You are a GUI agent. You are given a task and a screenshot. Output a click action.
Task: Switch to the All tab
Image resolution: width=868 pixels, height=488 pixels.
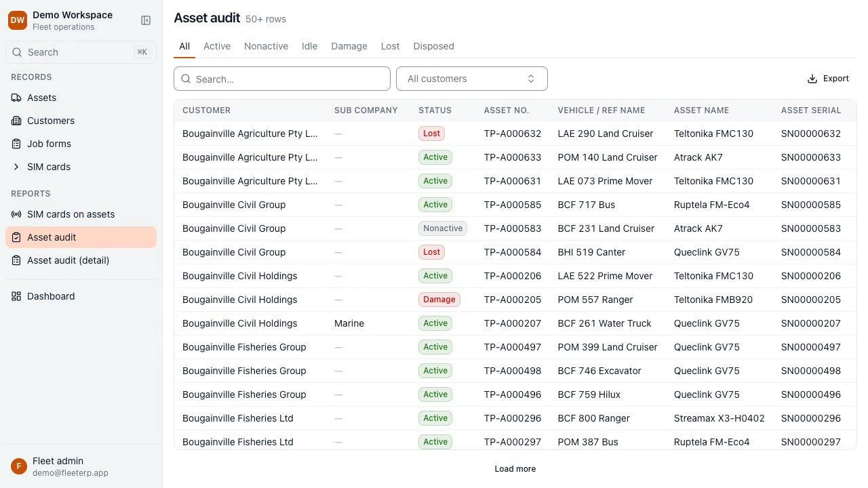184,46
